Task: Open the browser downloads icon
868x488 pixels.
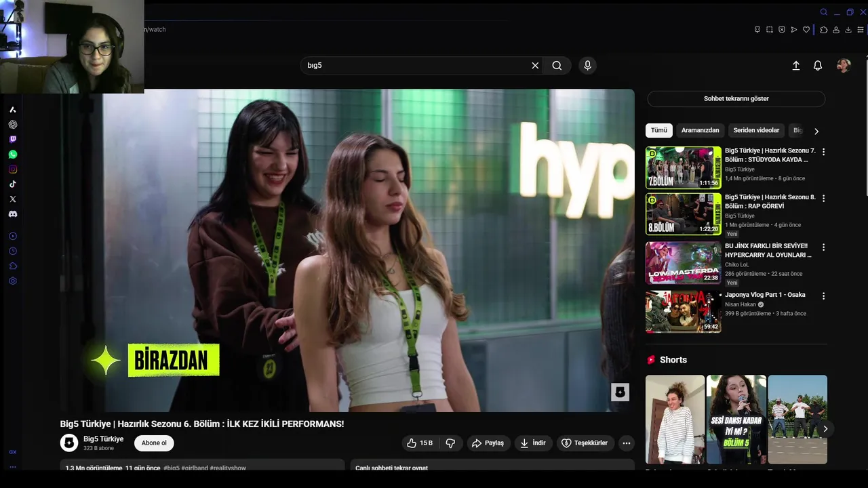Action: (x=848, y=30)
